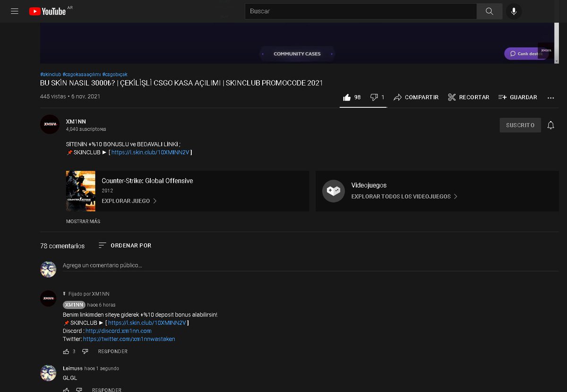This screenshot has width=567, height=392.
Task: Start voice search with microphone
Action: coord(514,11)
